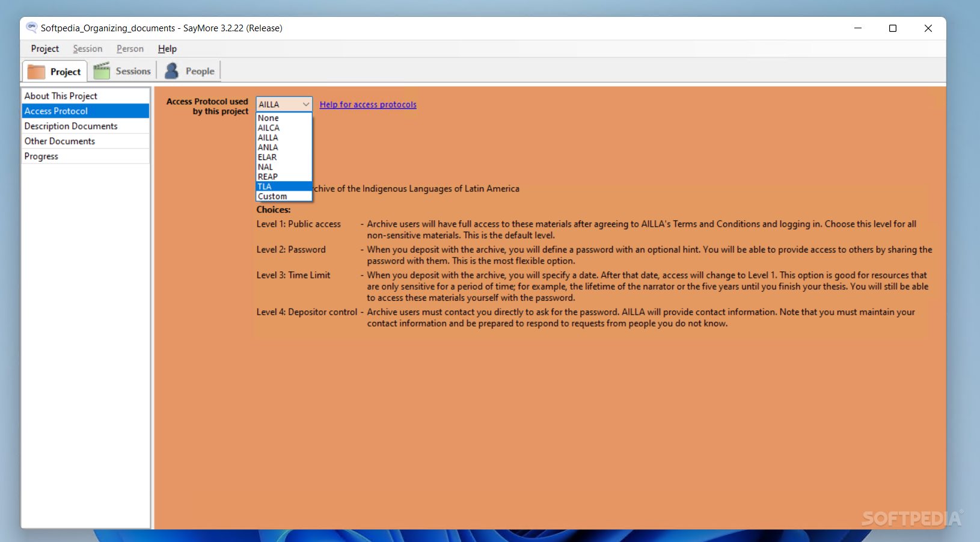Image resolution: width=980 pixels, height=542 pixels.
Task: Click the access protocol dropdown arrow
Action: click(305, 104)
